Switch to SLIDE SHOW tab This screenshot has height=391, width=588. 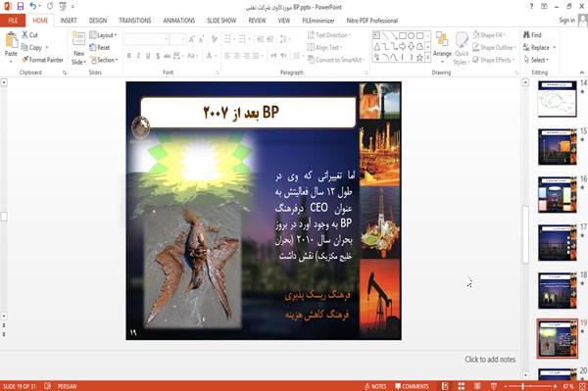(x=221, y=21)
